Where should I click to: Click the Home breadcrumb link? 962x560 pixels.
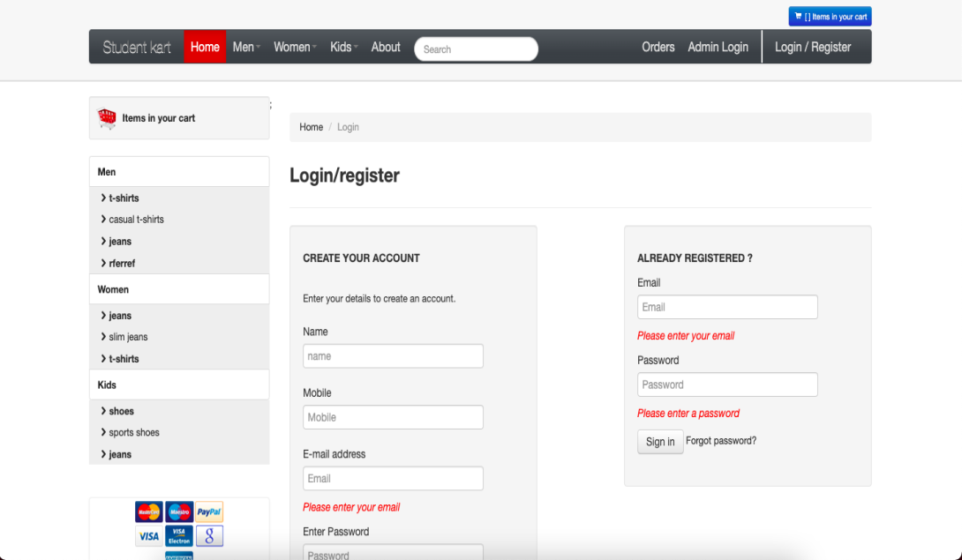(x=311, y=127)
